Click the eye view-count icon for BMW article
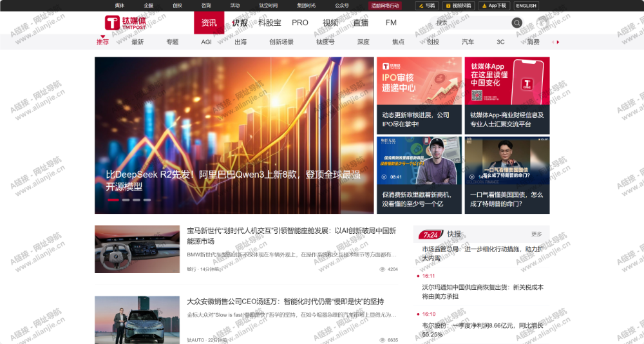 coord(382,270)
